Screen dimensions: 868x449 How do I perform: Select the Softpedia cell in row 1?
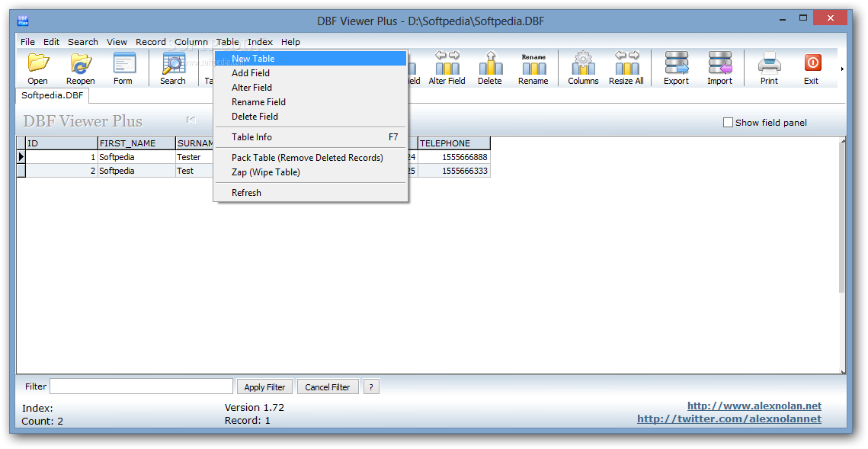[x=136, y=157]
